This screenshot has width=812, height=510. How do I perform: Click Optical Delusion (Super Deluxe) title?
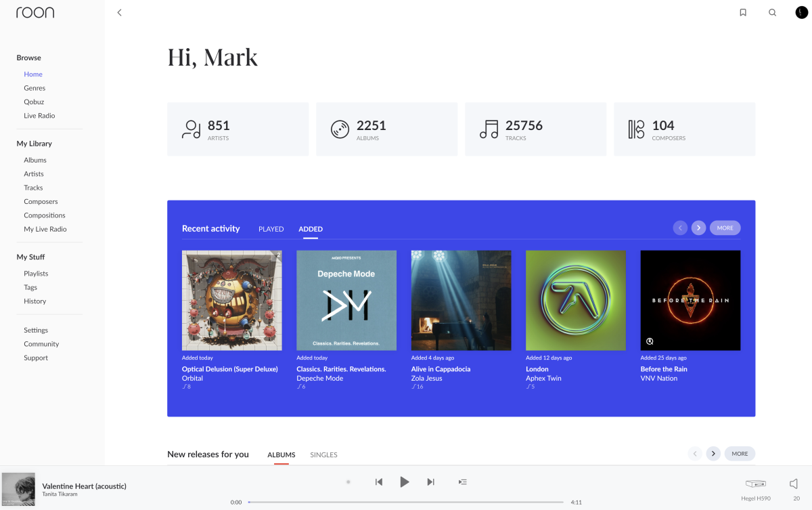pyautogui.click(x=230, y=369)
